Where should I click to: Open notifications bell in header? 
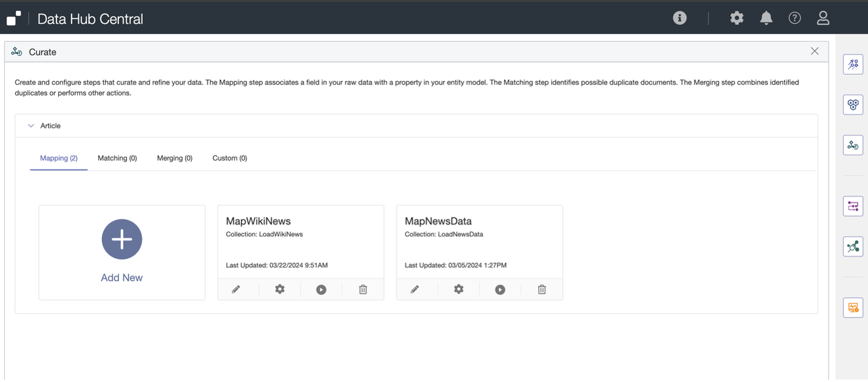click(x=766, y=18)
